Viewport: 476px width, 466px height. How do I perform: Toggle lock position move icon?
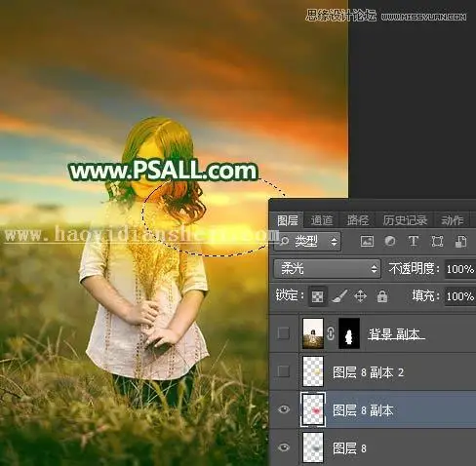click(x=360, y=296)
